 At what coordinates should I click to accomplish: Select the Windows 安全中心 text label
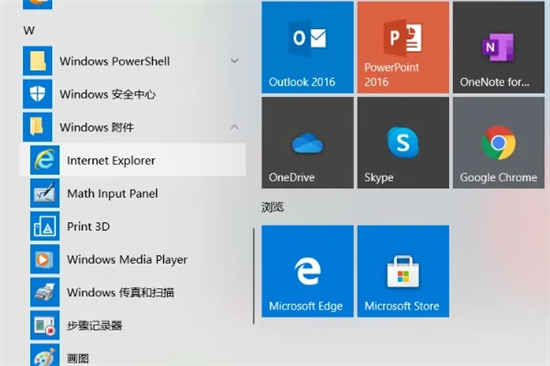(x=107, y=94)
